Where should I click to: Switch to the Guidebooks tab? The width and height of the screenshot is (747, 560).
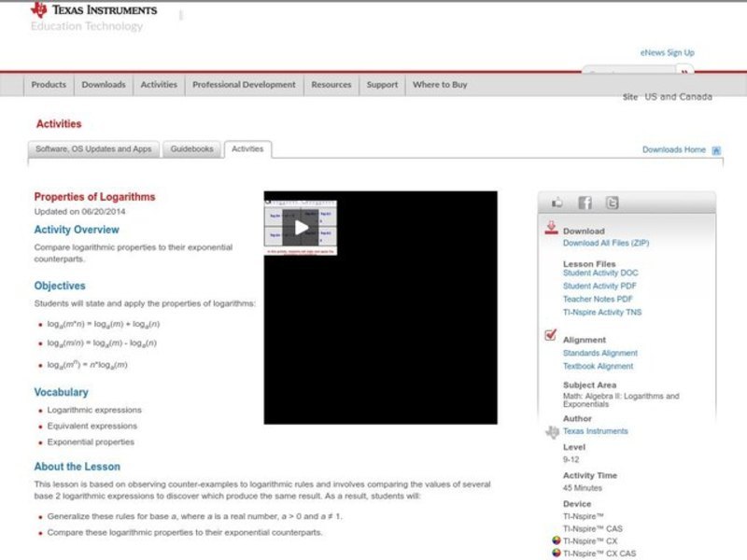[x=191, y=149]
